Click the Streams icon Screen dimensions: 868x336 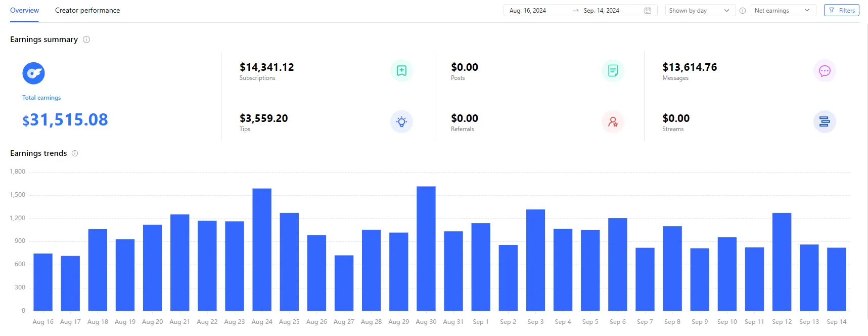point(824,122)
